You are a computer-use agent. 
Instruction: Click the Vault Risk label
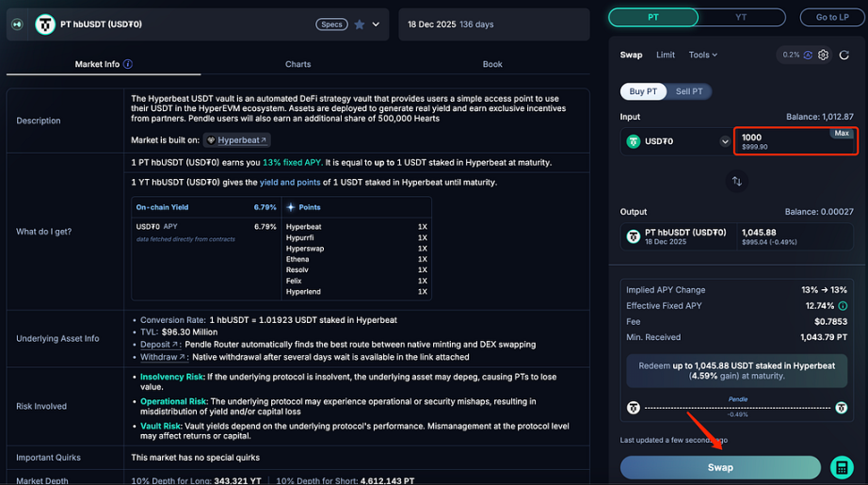tap(161, 427)
